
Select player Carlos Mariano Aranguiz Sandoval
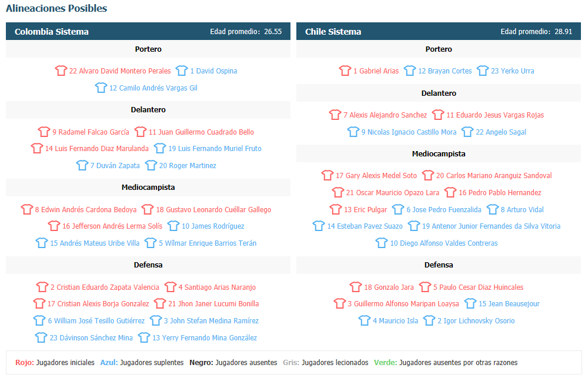494,176
